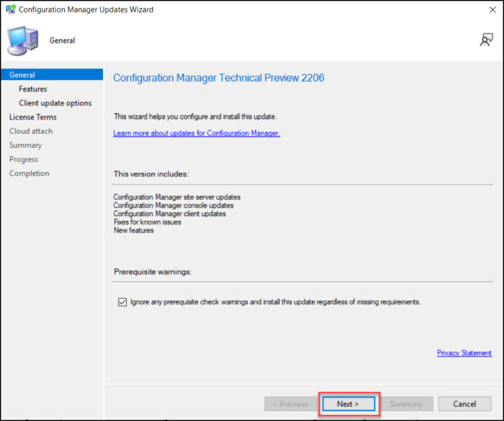Click 'Configuration Manager client updates' line
Viewport: 504px width, 421px height.
tap(169, 213)
